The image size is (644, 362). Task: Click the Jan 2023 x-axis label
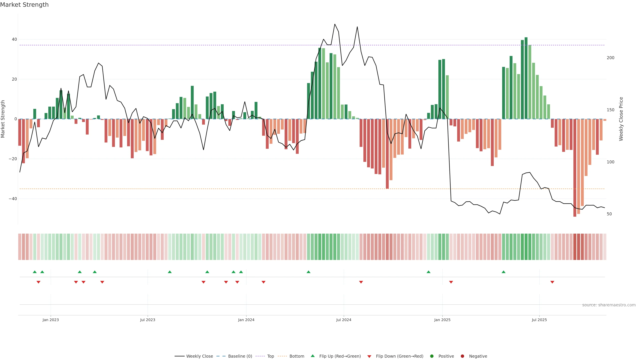click(x=50, y=320)
